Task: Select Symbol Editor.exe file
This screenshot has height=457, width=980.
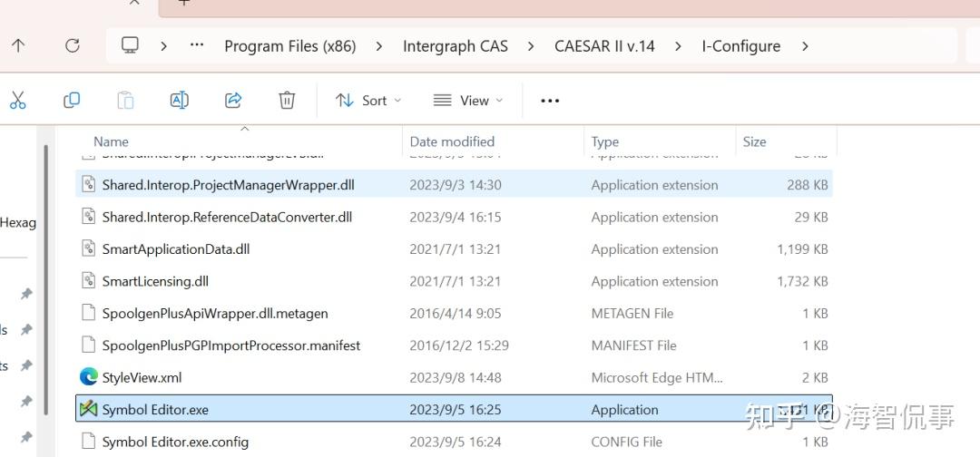Action: point(155,410)
